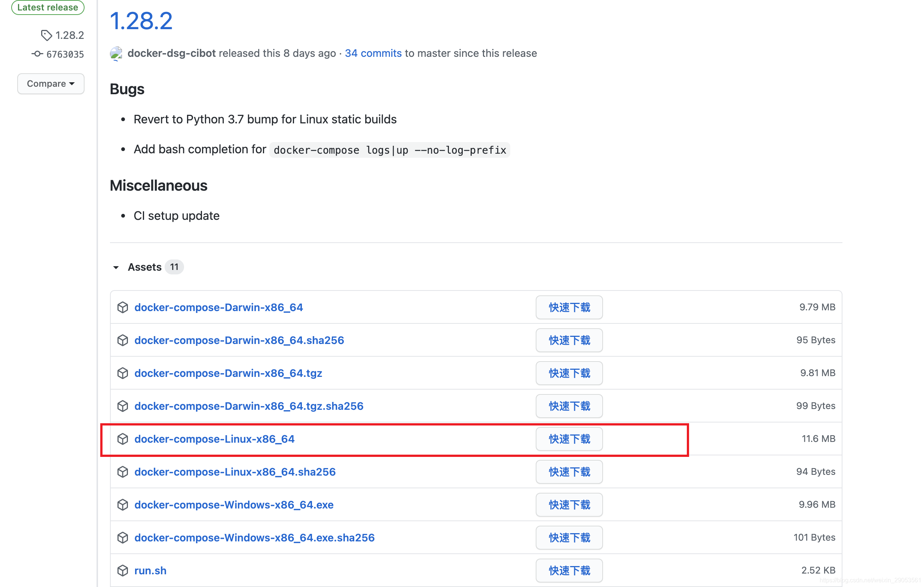Open the Compare dropdown menu
The width and height of the screenshot is (924, 587).
click(51, 83)
